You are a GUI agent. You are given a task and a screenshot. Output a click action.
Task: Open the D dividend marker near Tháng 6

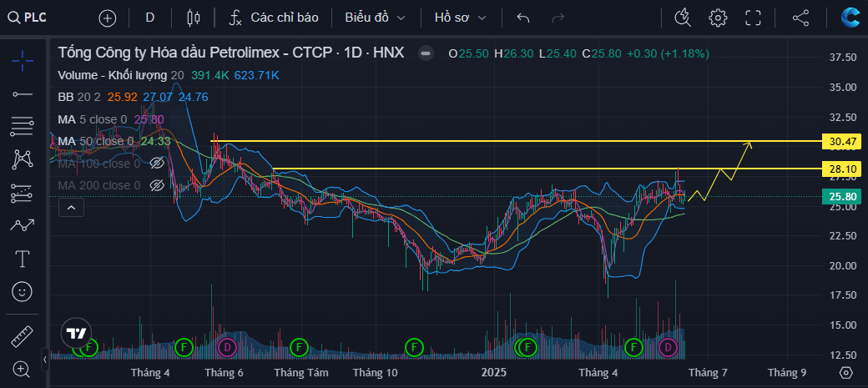point(226,348)
